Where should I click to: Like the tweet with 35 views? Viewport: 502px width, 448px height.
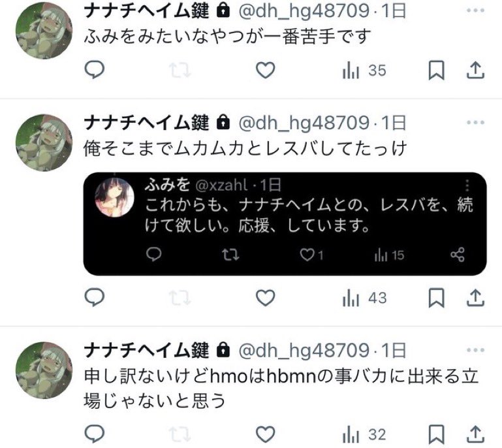coord(266,70)
